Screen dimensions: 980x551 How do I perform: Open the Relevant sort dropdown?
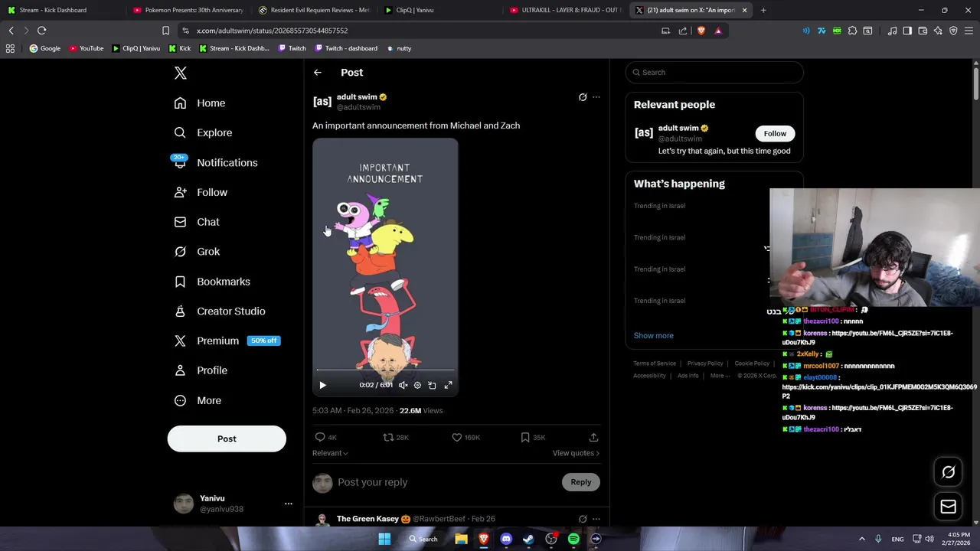tap(330, 453)
